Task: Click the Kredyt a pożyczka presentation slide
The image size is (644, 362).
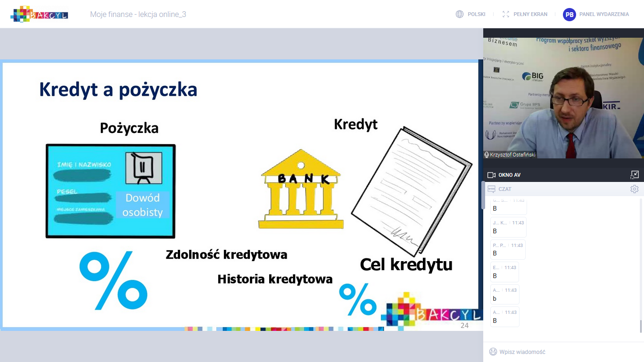Action: click(x=240, y=195)
